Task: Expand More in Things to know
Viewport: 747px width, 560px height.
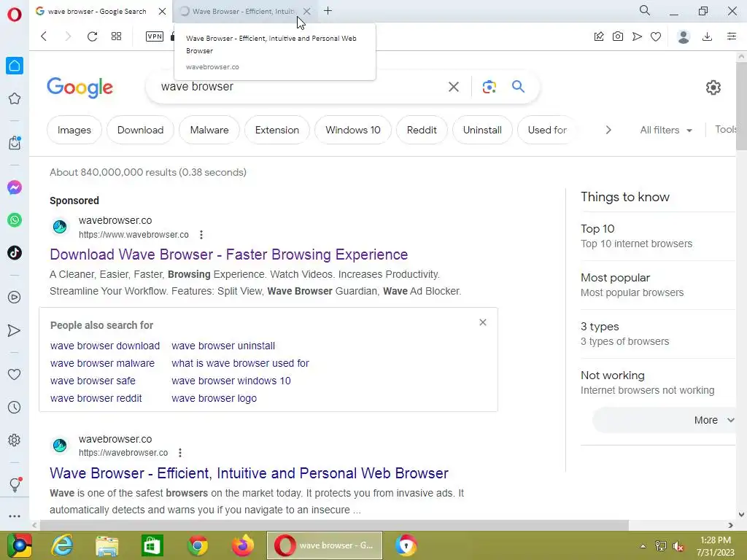Action: click(x=665, y=420)
